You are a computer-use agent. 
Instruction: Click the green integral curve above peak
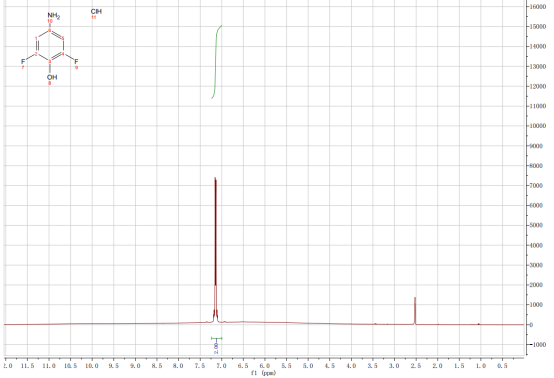(216, 62)
